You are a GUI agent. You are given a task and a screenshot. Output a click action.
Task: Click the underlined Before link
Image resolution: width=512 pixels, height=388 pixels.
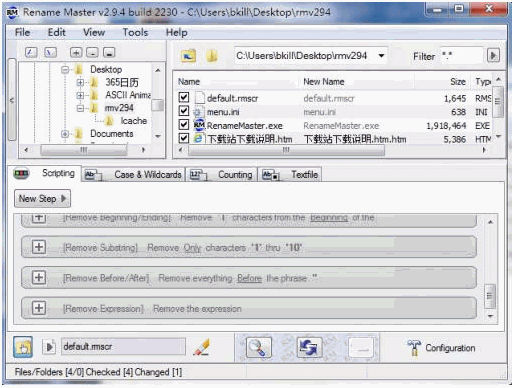(x=249, y=278)
